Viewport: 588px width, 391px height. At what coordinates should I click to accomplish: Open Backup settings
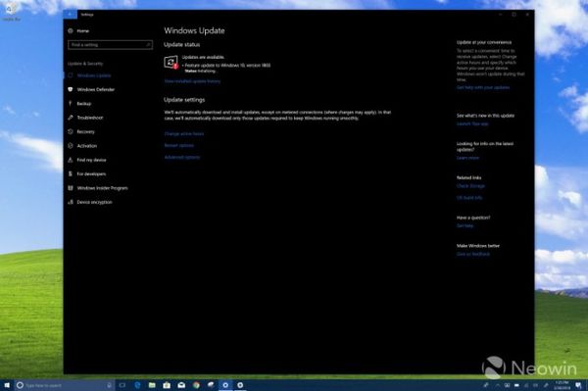(x=84, y=104)
